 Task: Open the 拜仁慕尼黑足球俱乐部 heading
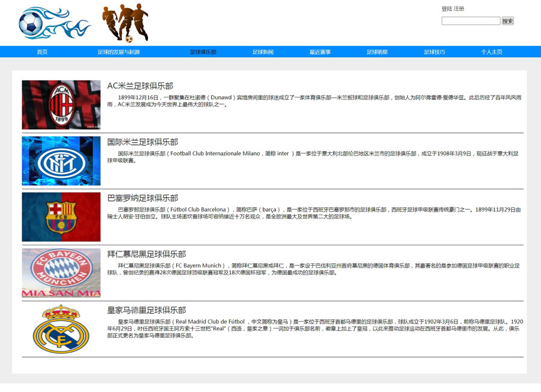(x=147, y=254)
